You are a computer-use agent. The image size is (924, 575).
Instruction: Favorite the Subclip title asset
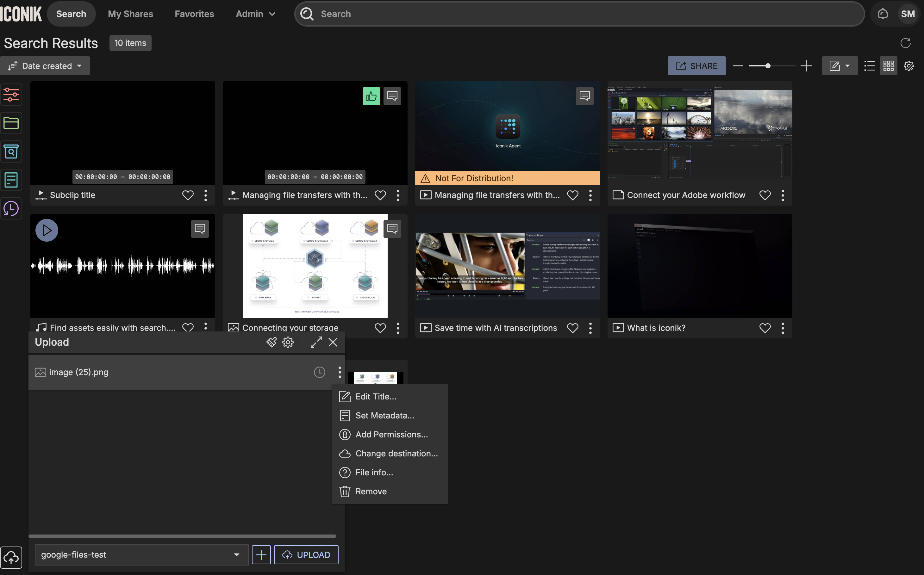(x=188, y=195)
